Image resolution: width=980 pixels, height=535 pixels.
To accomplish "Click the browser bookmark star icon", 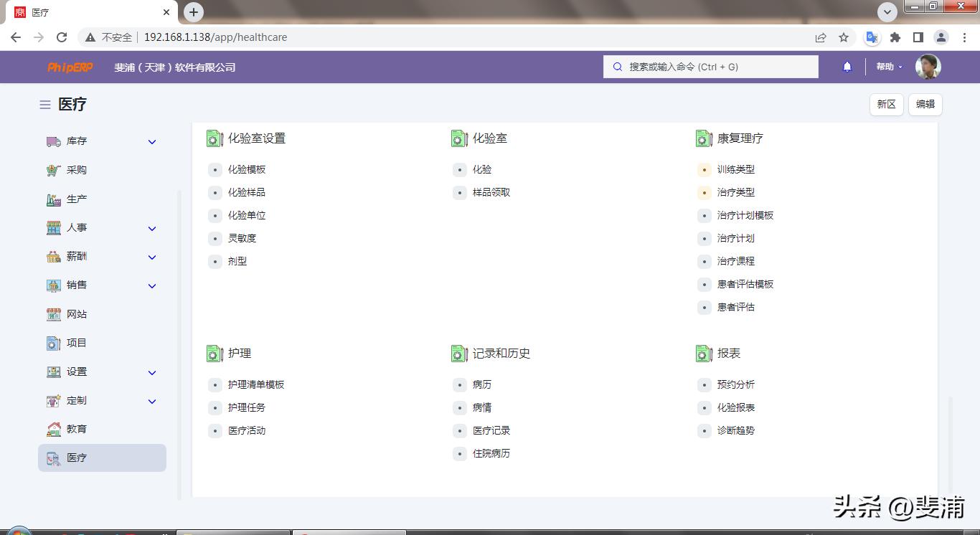I will point(844,37).
